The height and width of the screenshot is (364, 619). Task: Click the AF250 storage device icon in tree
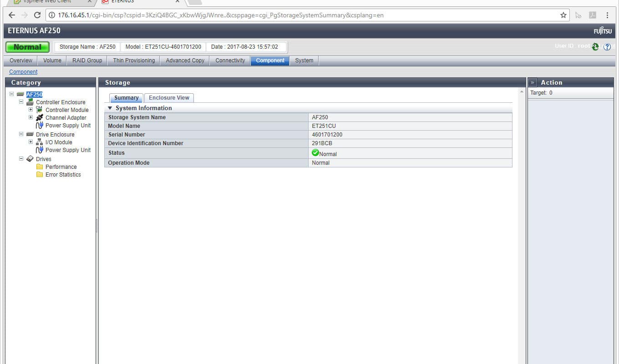20,95
